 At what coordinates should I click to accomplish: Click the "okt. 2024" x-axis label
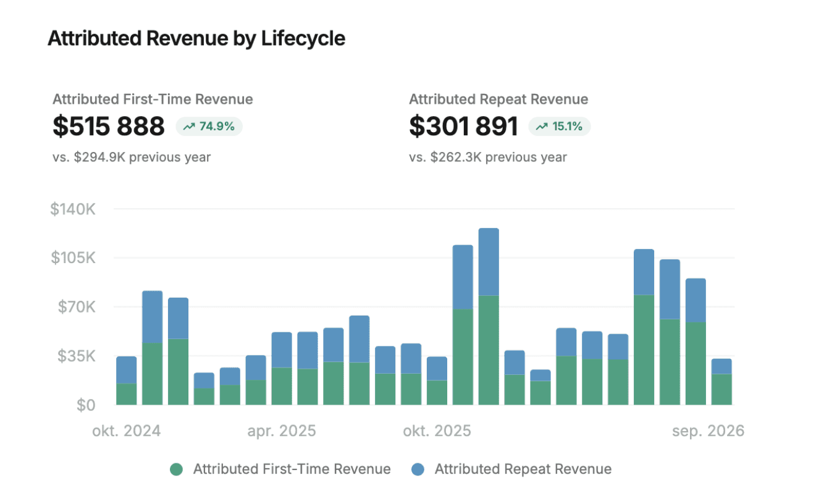127,431
